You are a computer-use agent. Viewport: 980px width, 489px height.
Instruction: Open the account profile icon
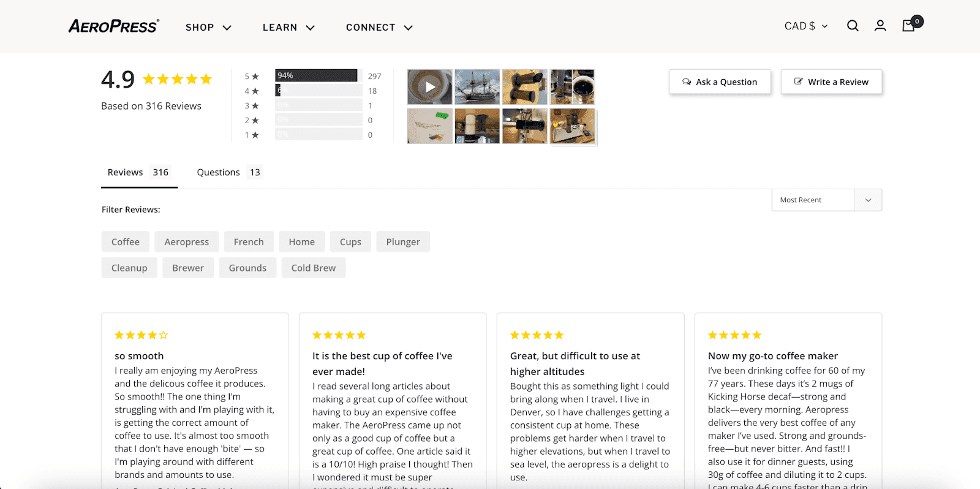pos(880,26)
